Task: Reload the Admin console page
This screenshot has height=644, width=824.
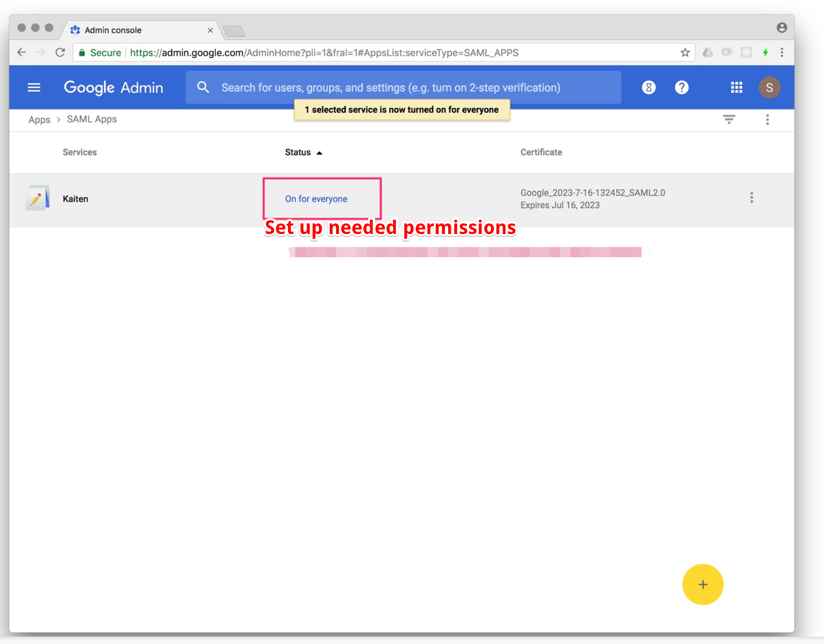Action: [60, 52]
